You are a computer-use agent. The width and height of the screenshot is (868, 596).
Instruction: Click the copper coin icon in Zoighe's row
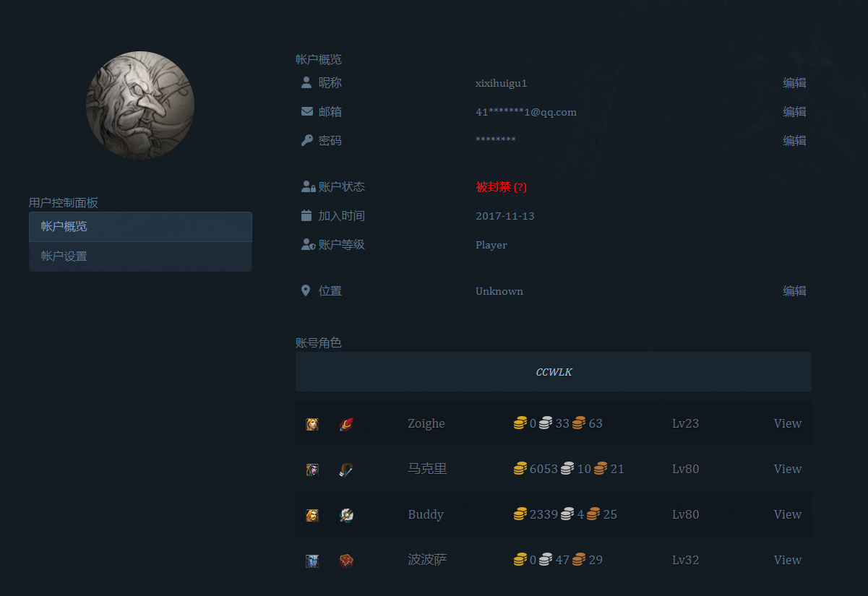pos(579,424)
